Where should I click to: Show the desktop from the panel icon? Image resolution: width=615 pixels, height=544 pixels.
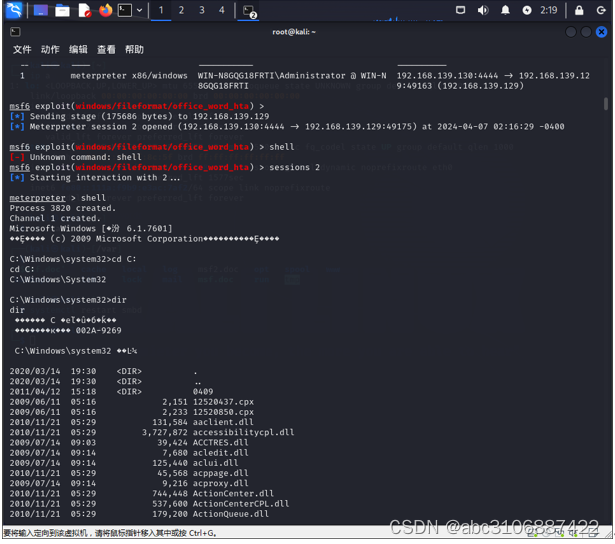[x=41, y=10]
